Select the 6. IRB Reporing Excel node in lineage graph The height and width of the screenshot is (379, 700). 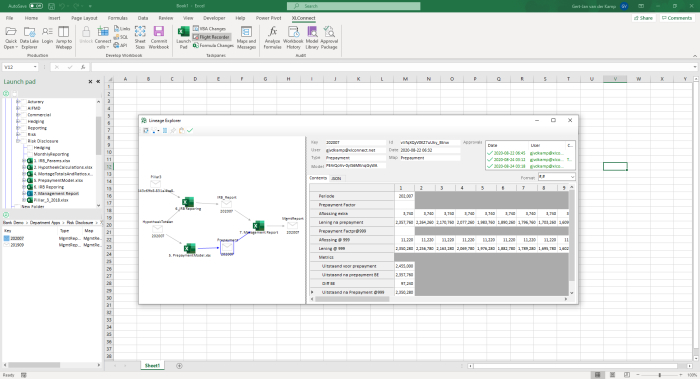pyautogui.click(x=188, y=202)
